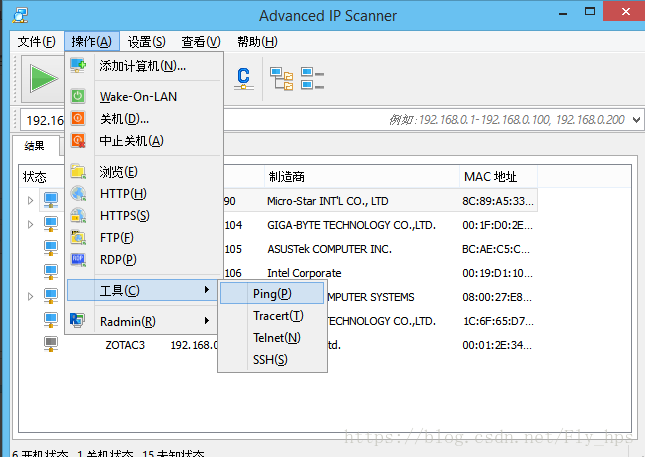Close the 操作(A) menu

91,42
